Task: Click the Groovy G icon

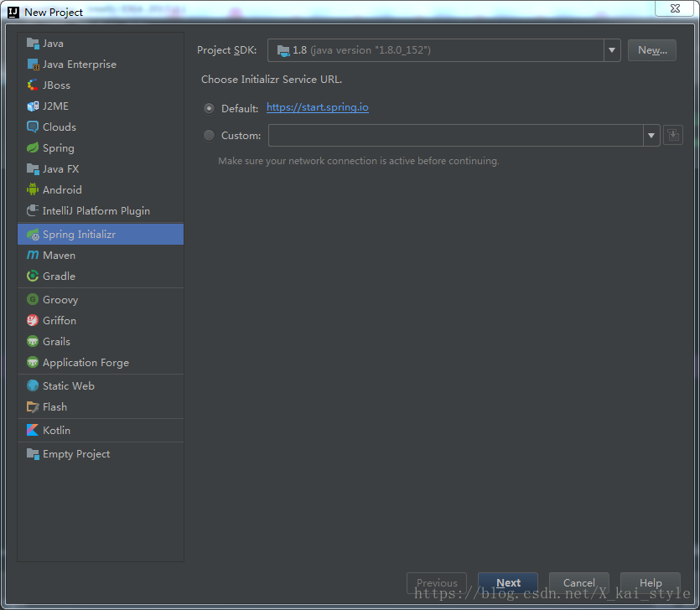Action: (x=33, y=299)
